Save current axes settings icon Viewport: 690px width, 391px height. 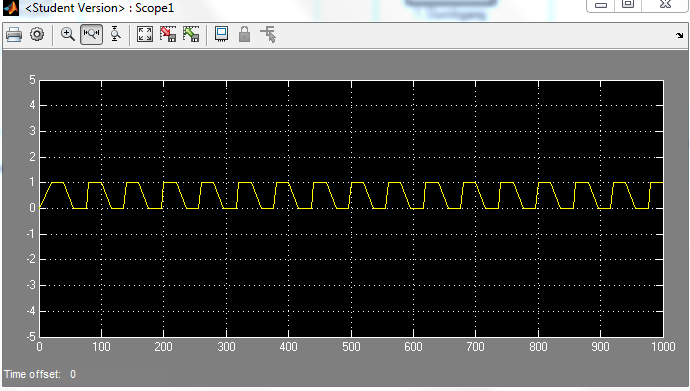click(168, 34)
